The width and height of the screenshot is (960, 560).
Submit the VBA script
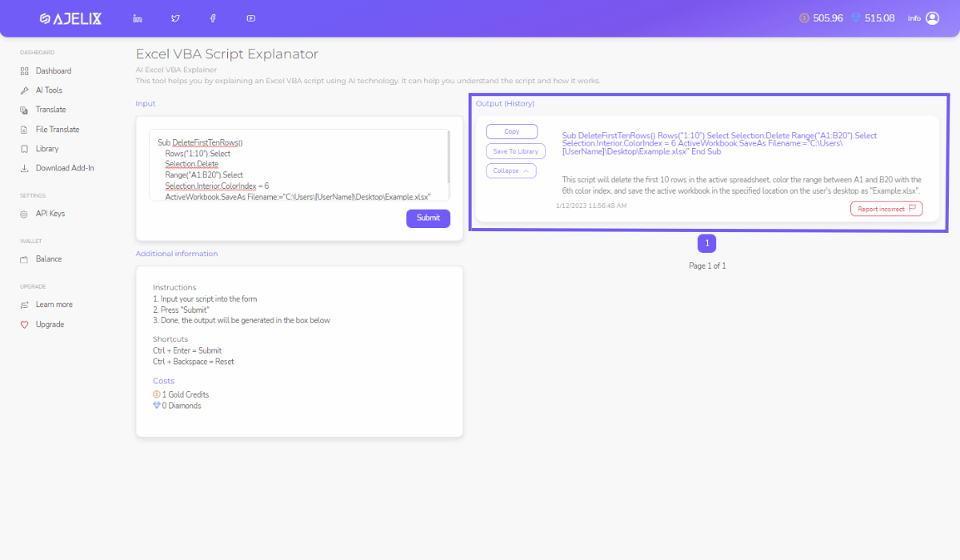[x=428, y=218]
